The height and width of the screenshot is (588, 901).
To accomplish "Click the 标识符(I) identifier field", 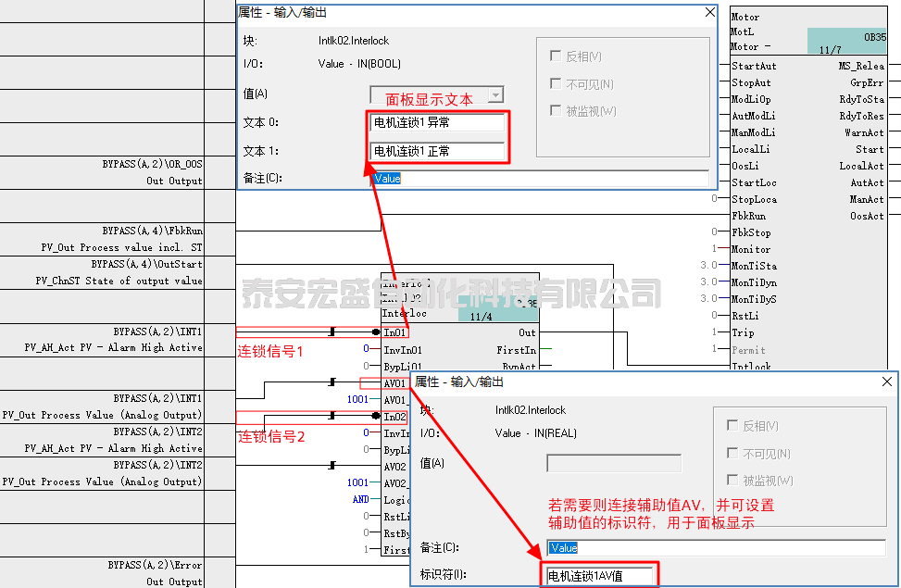I will [x=599, y=576].
